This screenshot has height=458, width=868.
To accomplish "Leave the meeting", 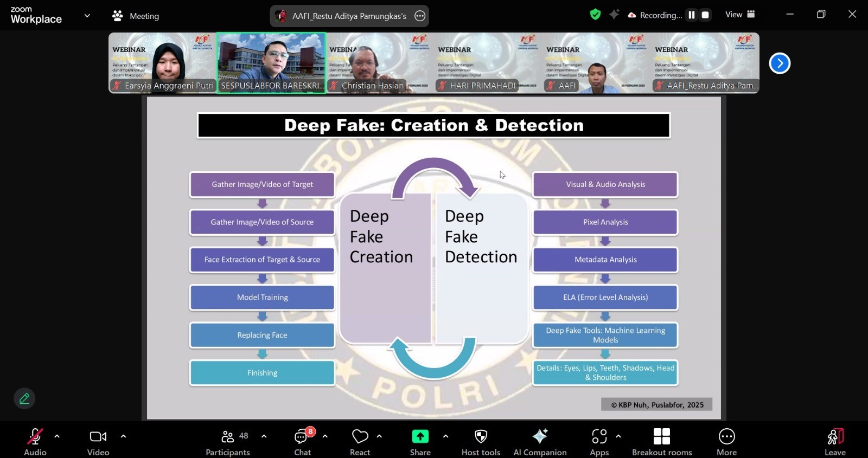I will (835, 442).
